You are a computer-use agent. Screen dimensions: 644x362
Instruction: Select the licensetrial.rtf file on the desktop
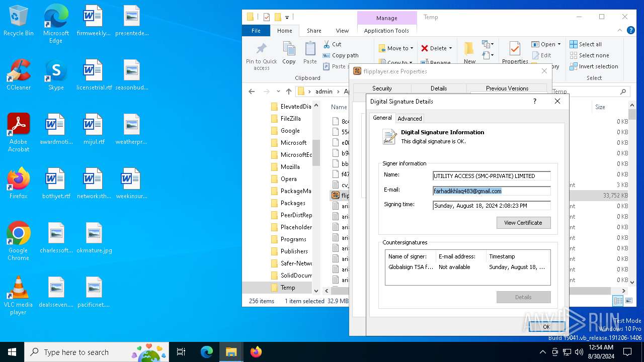click(94, 75)
